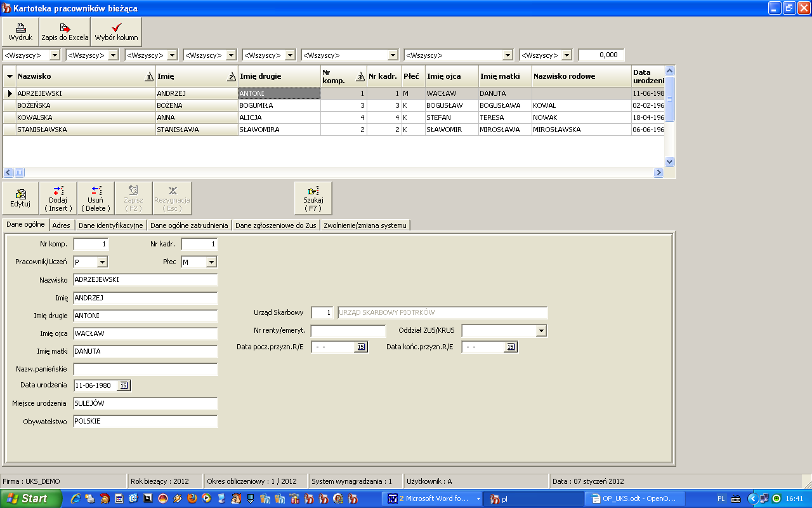Select the KOWALSKA surname cell
This screenshot has height=508, width=812.
[x=86, y=117]
